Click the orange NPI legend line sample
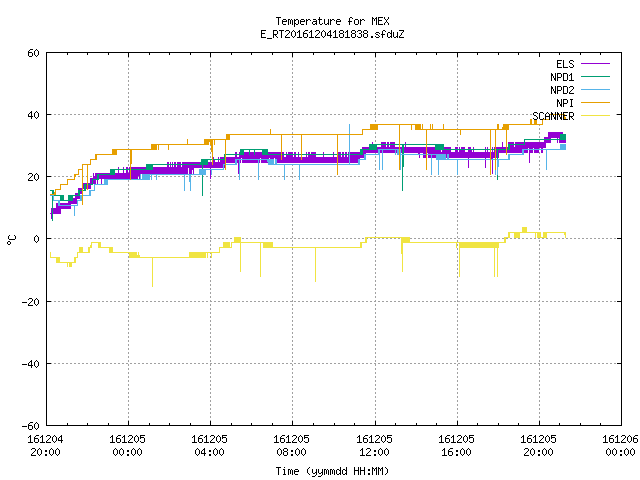This screenshot has height=480, width=640. click(x=596, y=103)
